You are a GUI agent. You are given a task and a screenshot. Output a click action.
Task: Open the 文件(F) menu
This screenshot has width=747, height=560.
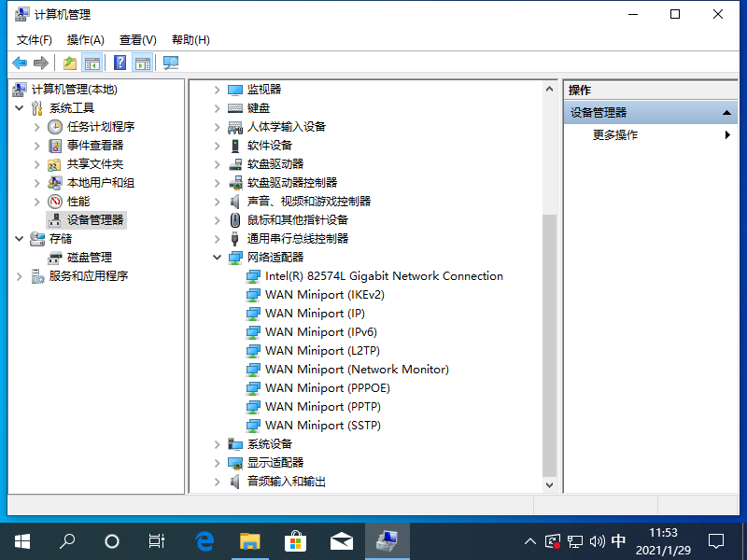click(x=35, y=40)
